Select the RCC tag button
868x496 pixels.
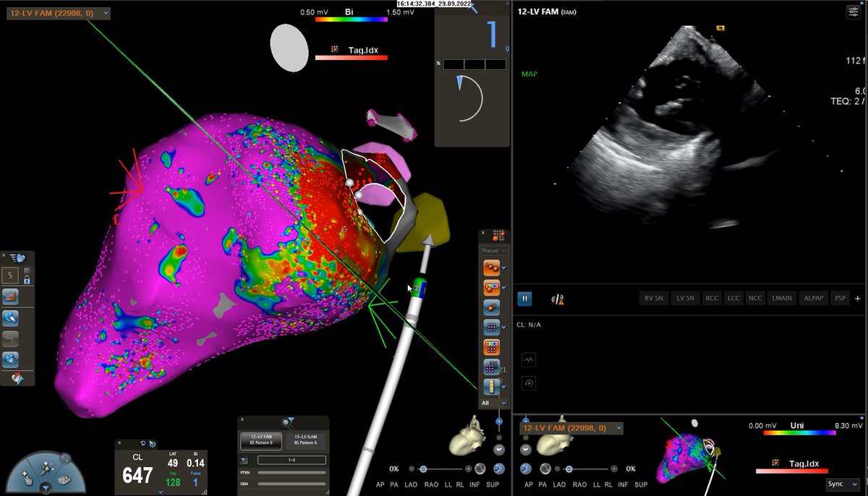712,298
